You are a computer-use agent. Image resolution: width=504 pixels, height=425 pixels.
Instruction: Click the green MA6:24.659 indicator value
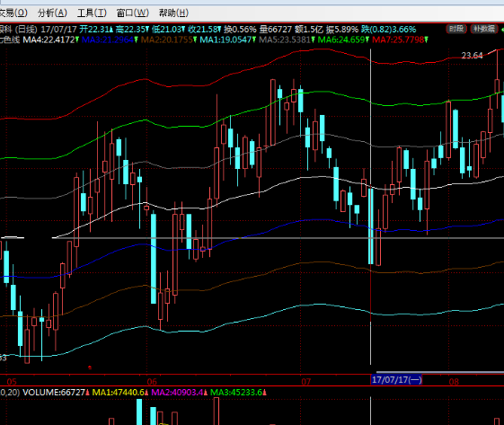(x=341, y=40)
